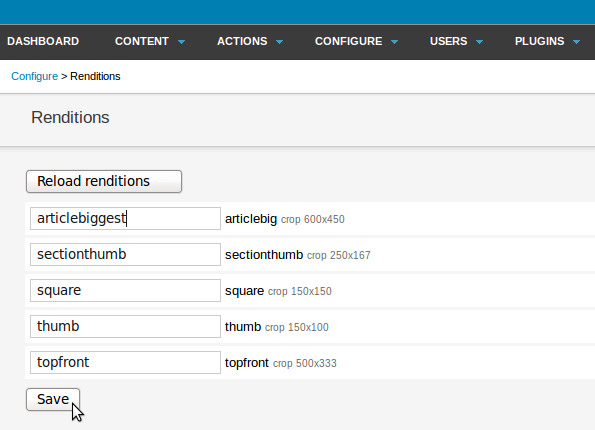Open the Dashboard menu item
The width and height of the screenshot is (595, 430).
click(43, 41)
